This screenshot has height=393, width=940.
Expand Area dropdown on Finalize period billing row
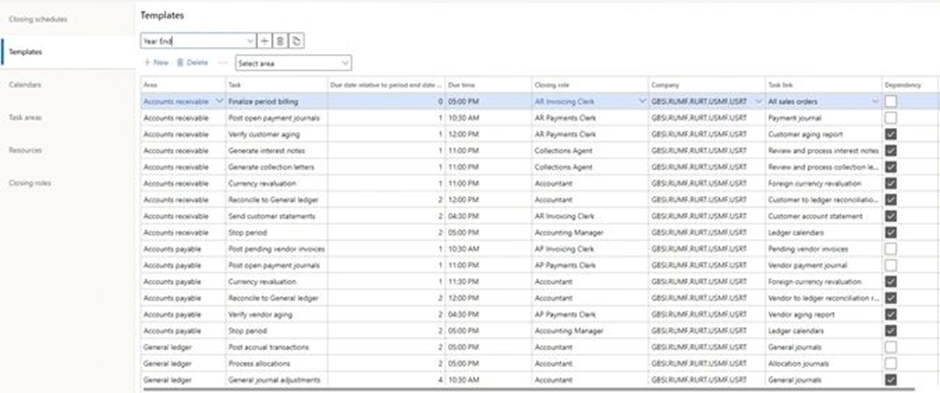218,102
